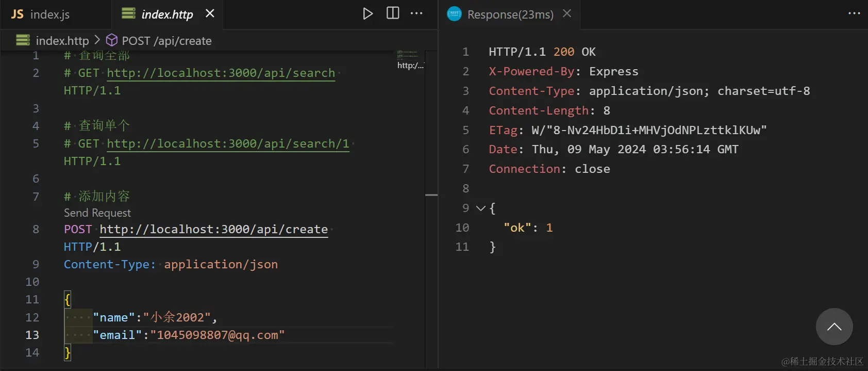Click the "name" key in the request body

point(113,317)
